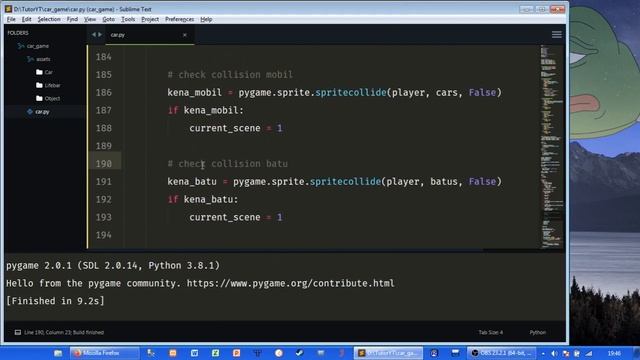Switch to Sublime Text taskbar button
This screenshot has height=360, width=640.
tap(388, 353)
